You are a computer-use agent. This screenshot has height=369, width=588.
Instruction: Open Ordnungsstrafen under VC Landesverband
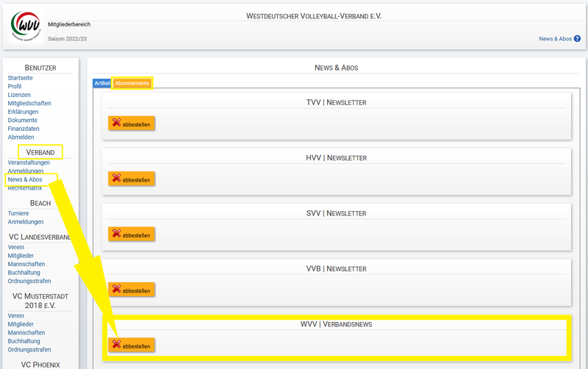(29, 282)
